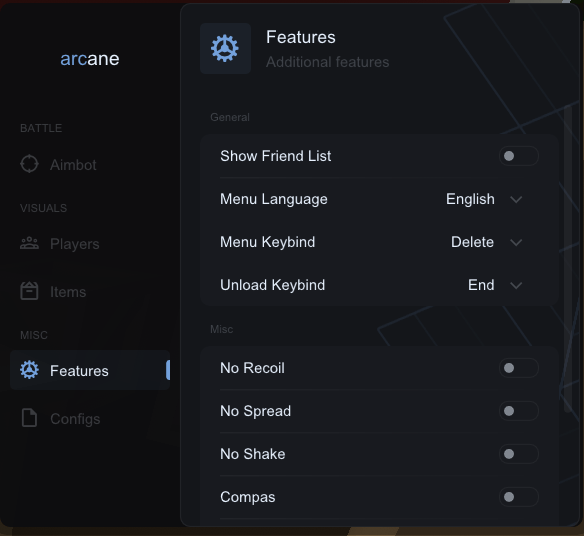Toggle Show Friend List switch
Viewport: 584px width, 536px height.
click(519, 156)
